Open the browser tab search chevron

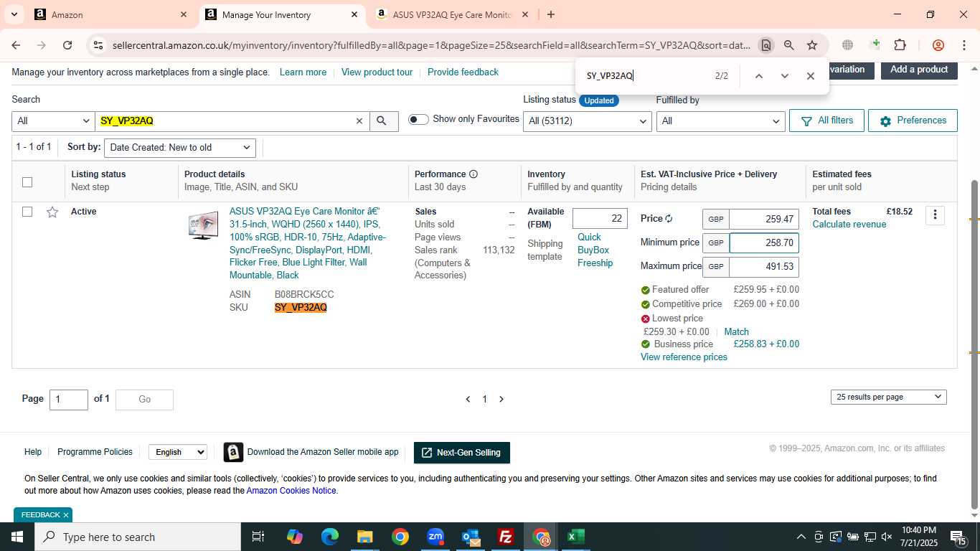(x=14, y=14)
